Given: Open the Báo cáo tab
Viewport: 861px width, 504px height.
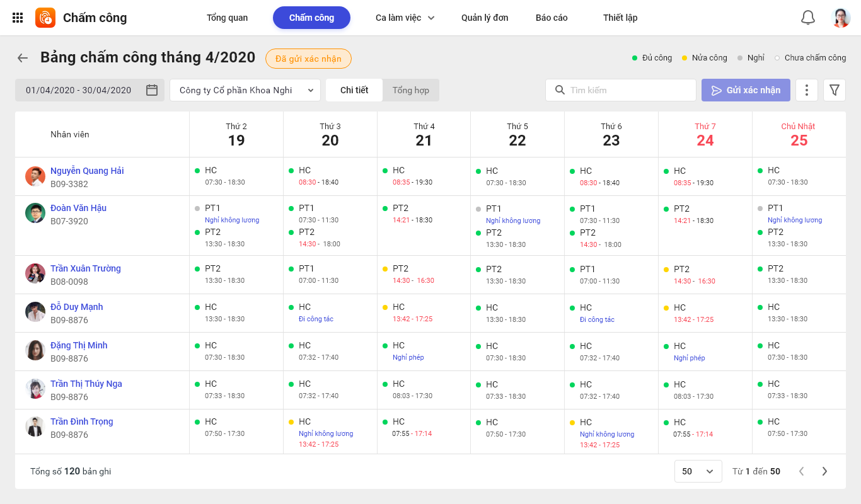Looking at the screenshot, I should 552,18.
